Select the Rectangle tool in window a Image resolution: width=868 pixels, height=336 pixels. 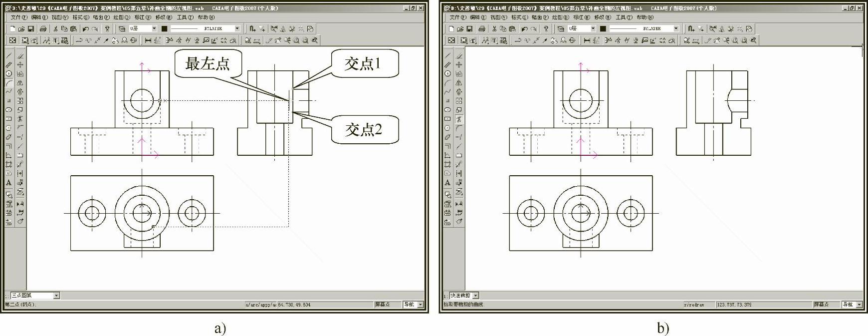(8, 119)
